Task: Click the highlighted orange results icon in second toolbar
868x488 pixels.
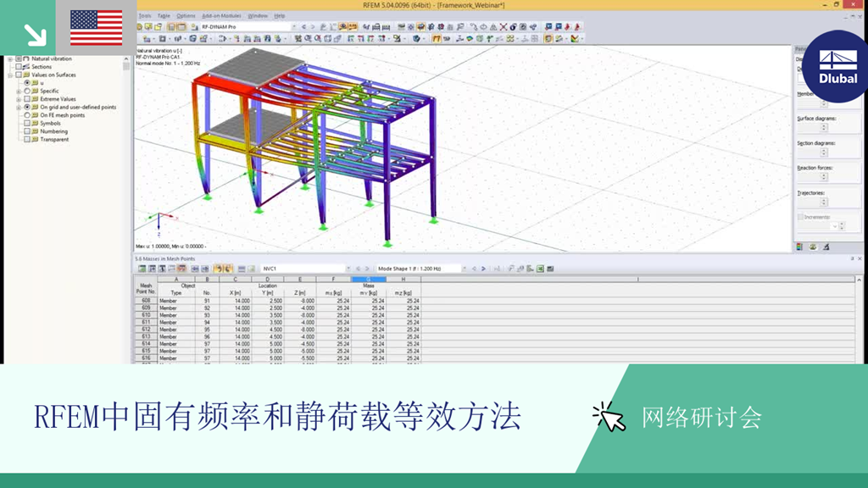Action: pos(437,39)
